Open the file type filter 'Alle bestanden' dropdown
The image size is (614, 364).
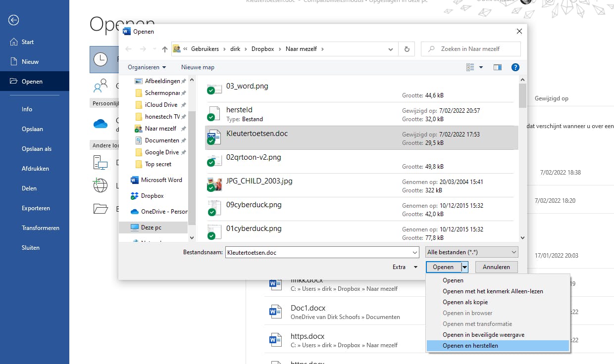[x=471, y=252]
